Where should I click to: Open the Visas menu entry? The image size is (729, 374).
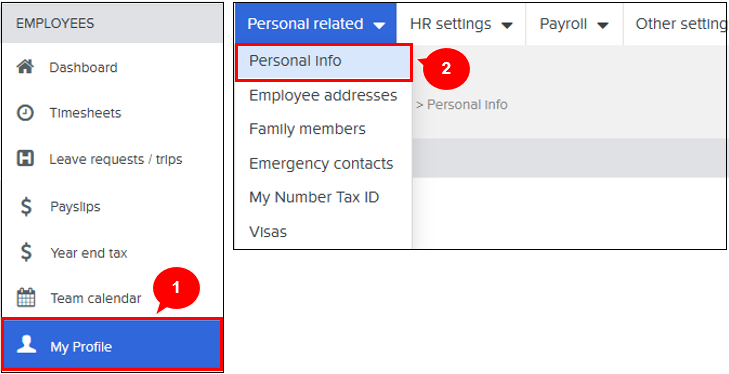click(268, 232)
